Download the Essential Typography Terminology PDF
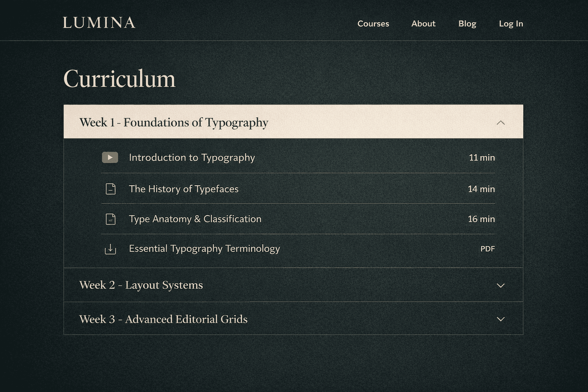The height and width of the screenshot is (392, 588). click(204, 249)
